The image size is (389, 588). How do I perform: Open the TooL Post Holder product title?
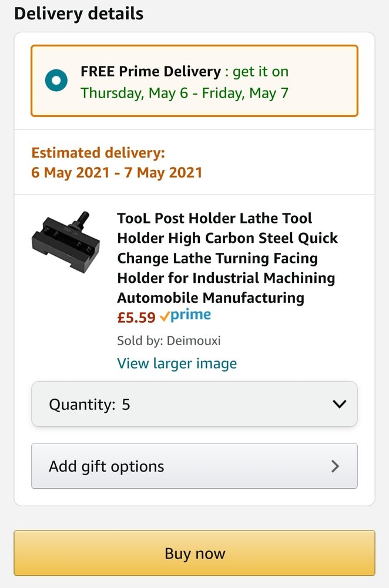pyautogui.click(x=227, y=258)
